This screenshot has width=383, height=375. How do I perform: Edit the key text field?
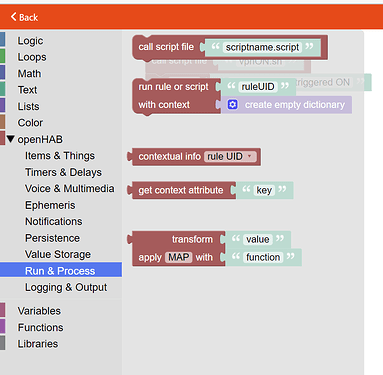click(264, 190)
